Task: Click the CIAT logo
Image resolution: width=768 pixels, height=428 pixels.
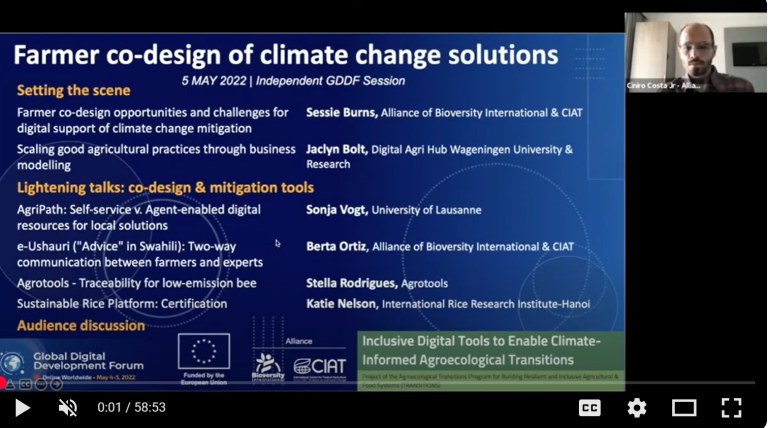Action: 320,364
